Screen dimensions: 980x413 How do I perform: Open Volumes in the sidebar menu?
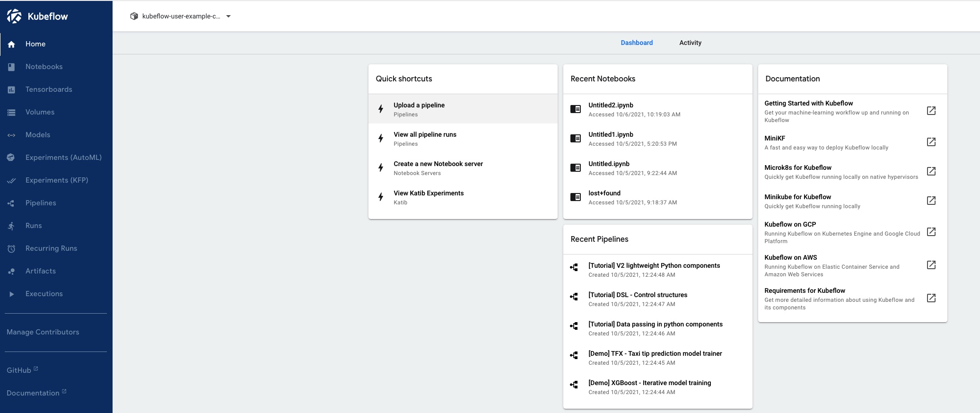(56, 112)
